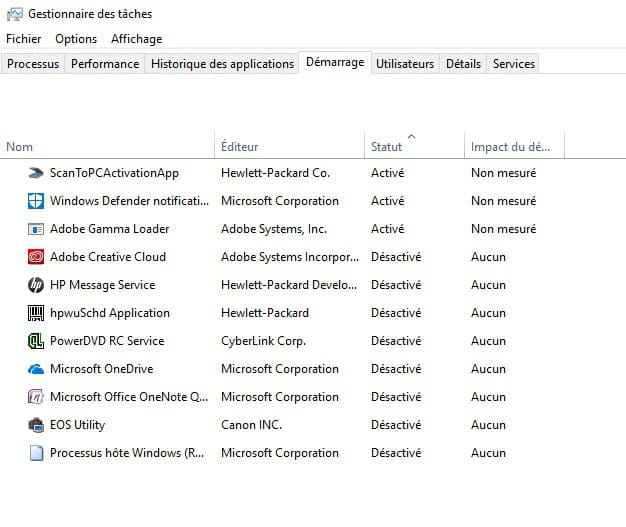Image resolution: width=626 pixels, height=527 pixels.
Task: Sort by the Statut column header
Action: click(414, 147)
